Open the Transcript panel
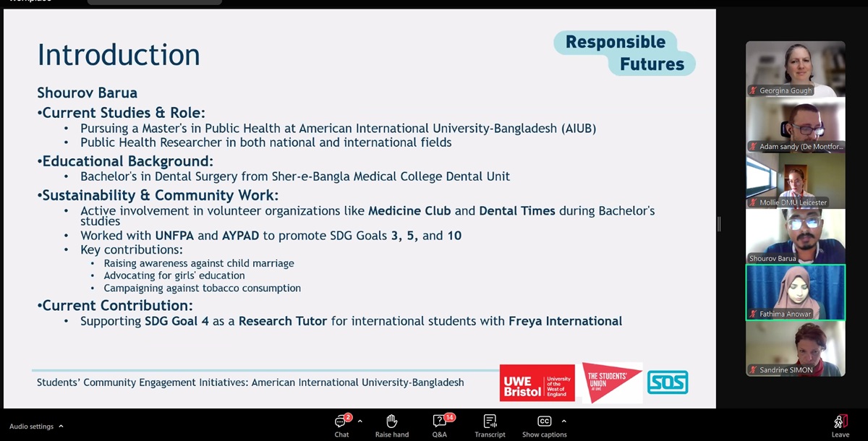Screen dimensions: 868x441 [490, 425]
